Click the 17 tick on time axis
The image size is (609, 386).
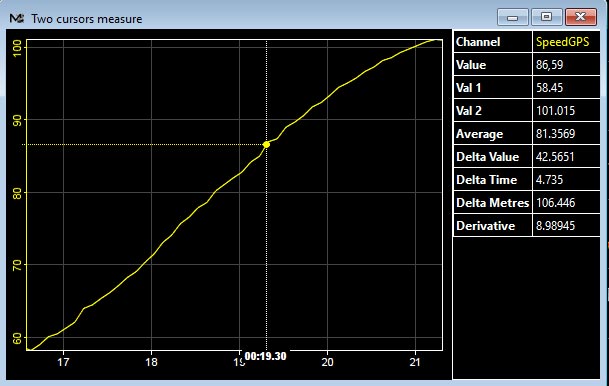[x=63, y=362]
